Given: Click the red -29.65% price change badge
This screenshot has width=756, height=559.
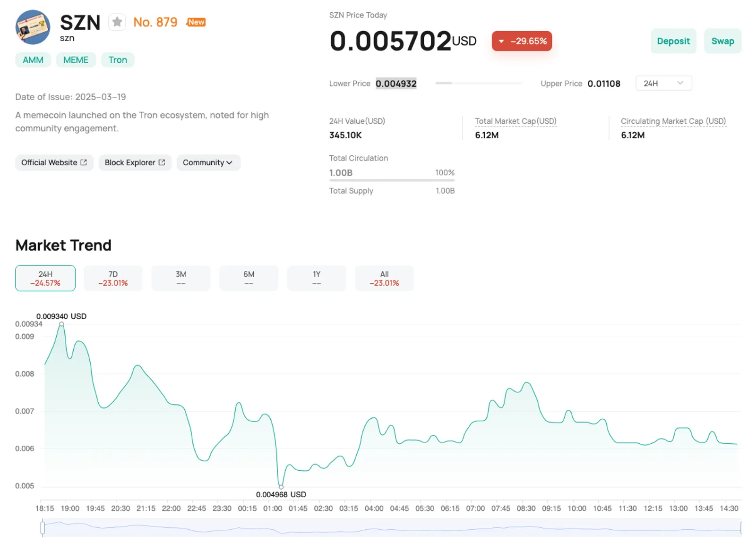Looking at the screenshot, I should [x=522, y=41].
